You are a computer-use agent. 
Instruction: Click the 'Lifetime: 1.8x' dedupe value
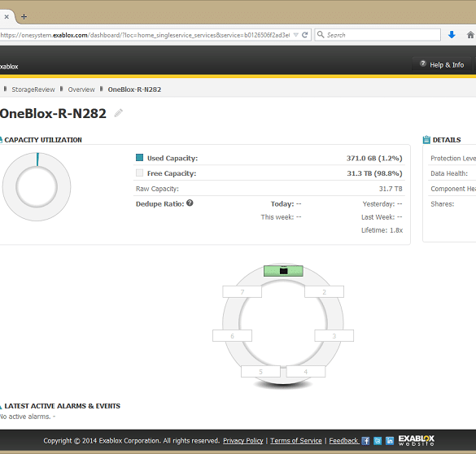tap(382, 230)
